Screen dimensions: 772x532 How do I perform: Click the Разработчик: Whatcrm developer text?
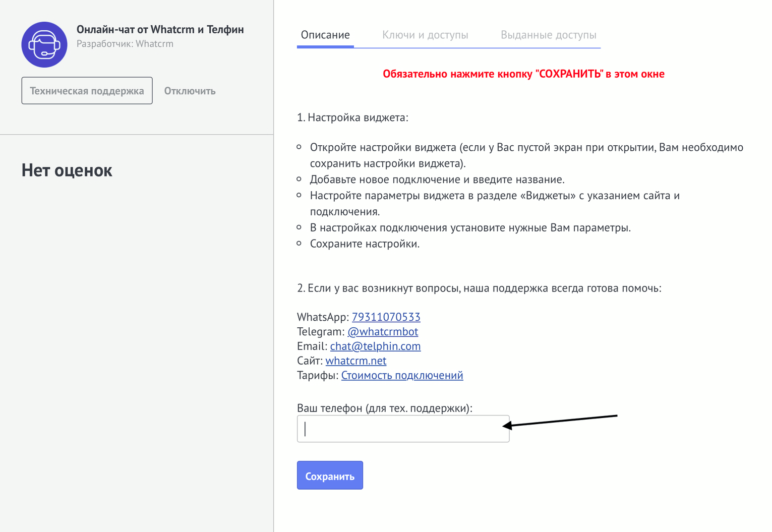pos(125,44)
